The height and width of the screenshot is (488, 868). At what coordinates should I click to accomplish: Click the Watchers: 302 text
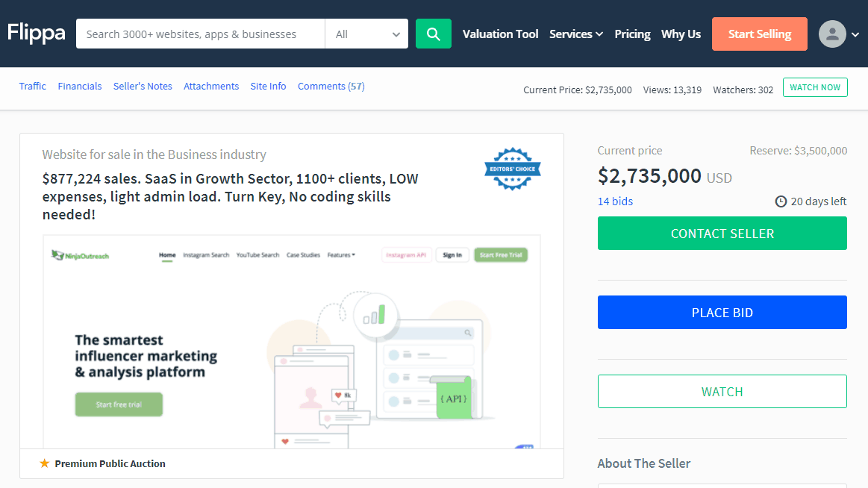click(743, 90)
